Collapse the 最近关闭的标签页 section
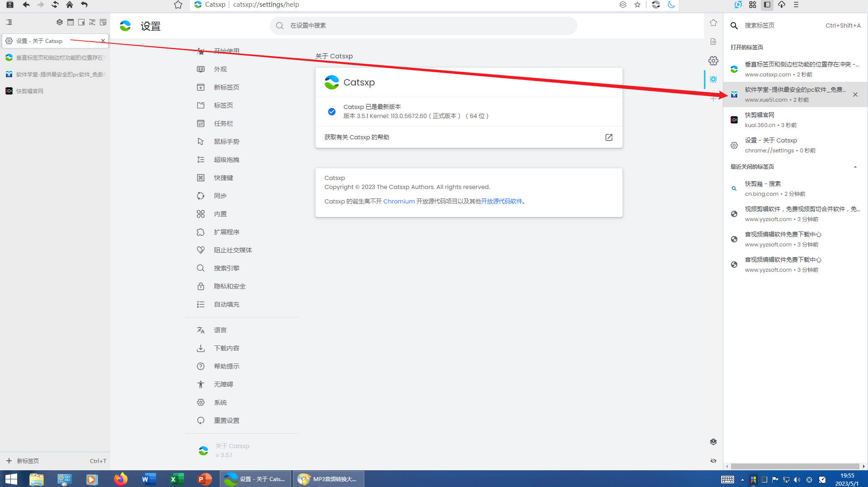Viewport: 868px width, 487px height. 855,167
